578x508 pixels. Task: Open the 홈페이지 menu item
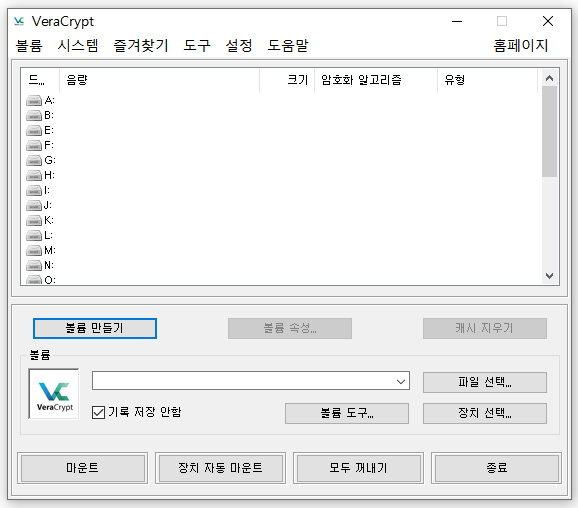coord(520,46)
